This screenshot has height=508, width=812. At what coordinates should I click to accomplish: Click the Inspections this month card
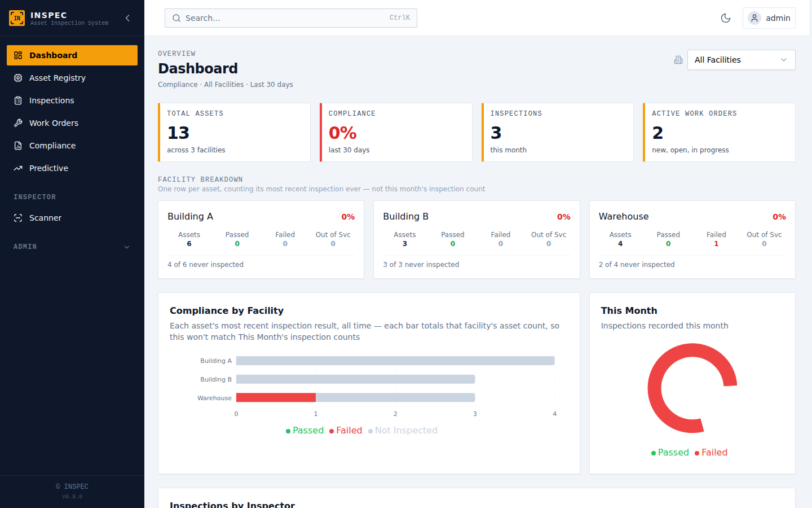(x=558, y=132)
